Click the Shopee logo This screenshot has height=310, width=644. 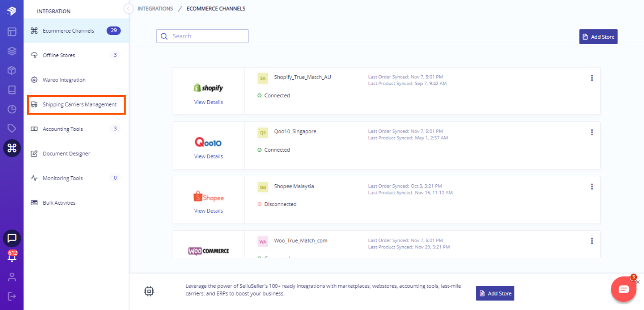(208, 197)
